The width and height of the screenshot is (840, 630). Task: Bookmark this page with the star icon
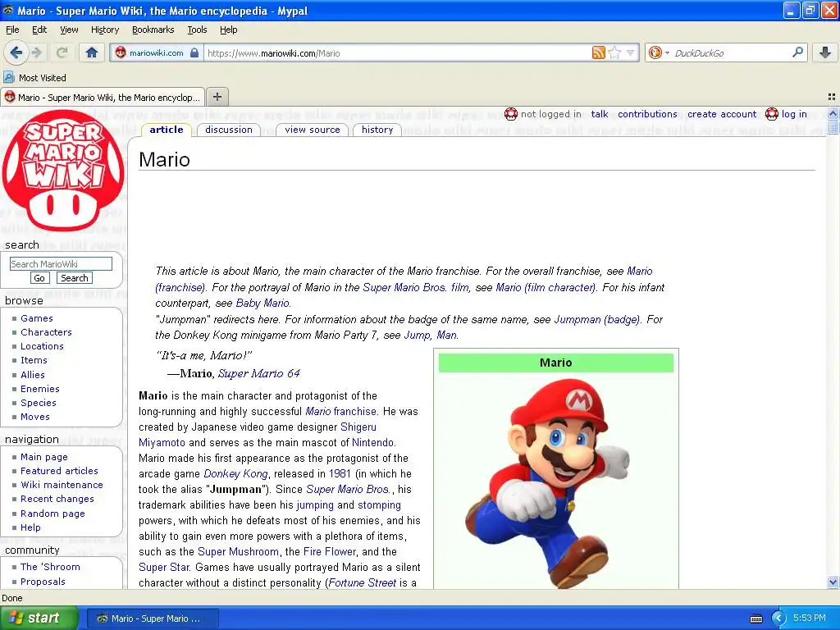[615, 52]
